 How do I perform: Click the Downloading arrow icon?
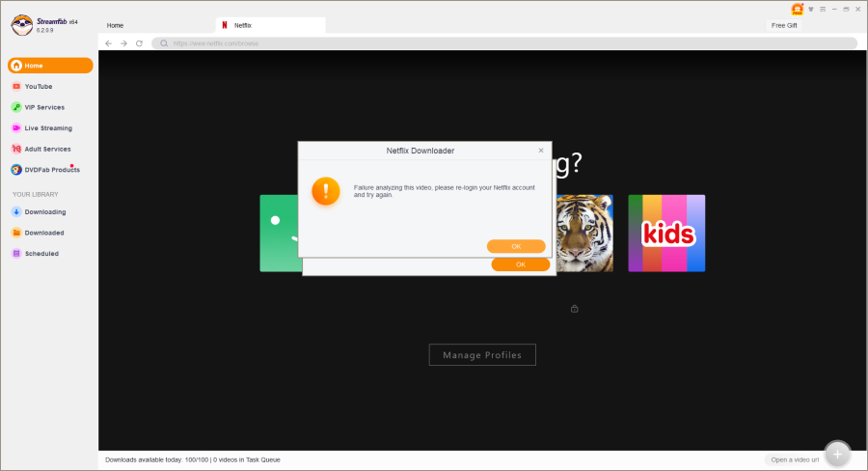16,211
